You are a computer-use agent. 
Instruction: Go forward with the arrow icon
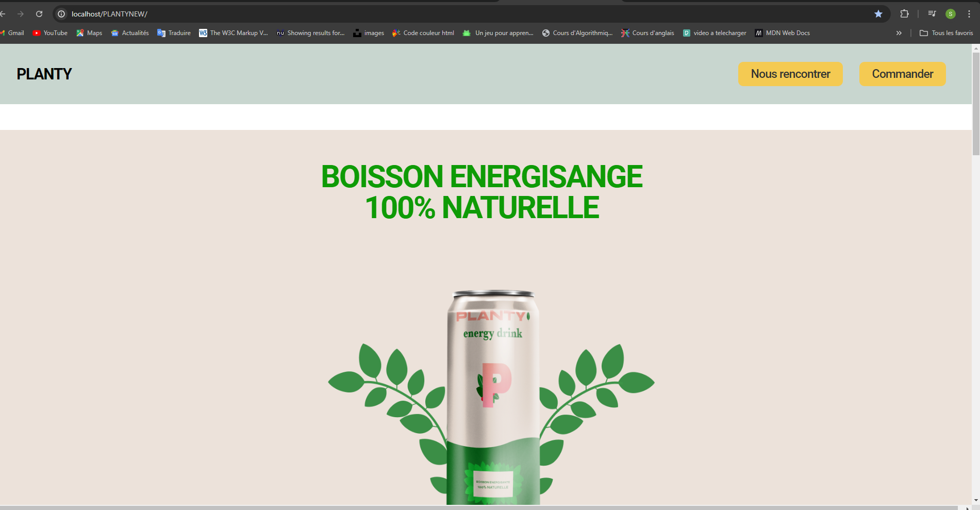21,14
